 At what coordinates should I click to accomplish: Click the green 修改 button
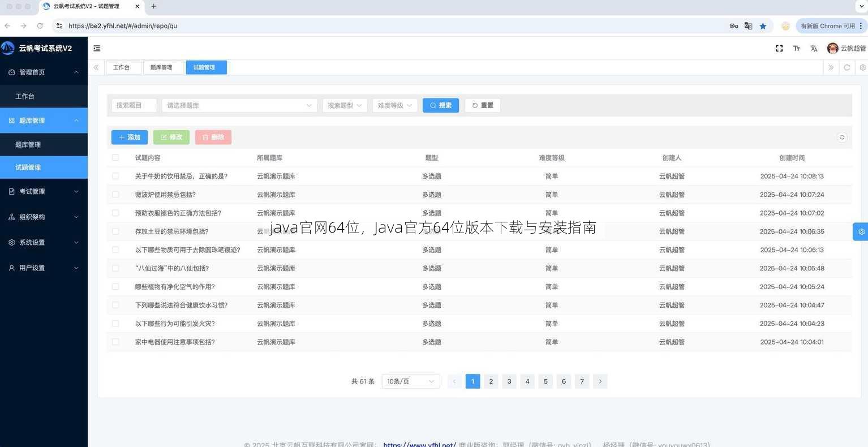click(x=171, y=137)
